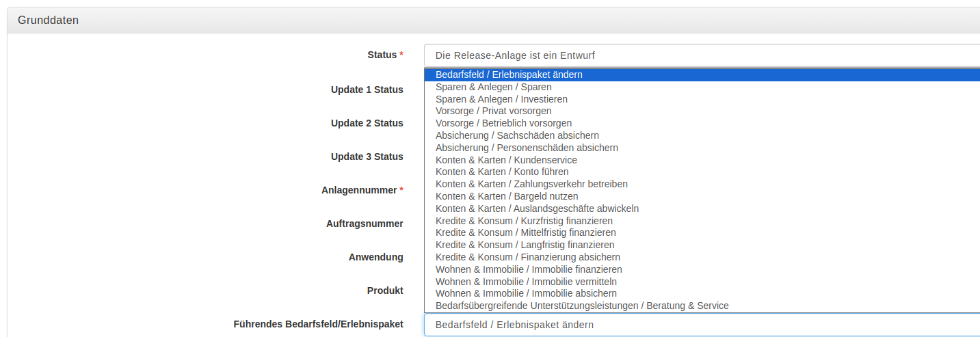Open the Status dropdown showing Entwurf

tap(702, 55)
